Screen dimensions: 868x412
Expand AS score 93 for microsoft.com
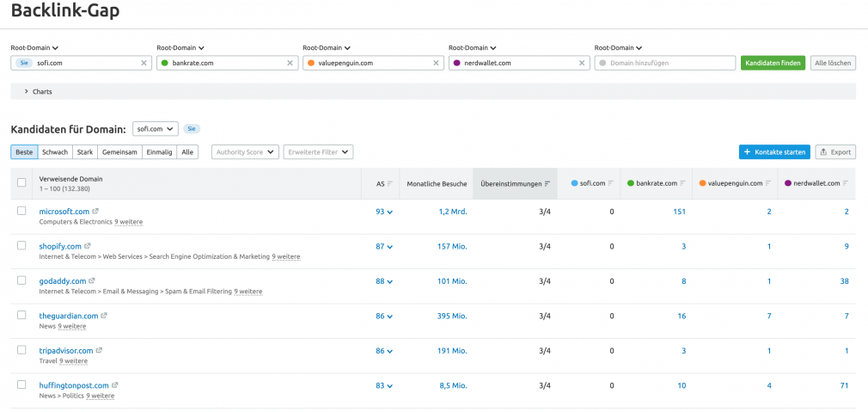[384, 212]
